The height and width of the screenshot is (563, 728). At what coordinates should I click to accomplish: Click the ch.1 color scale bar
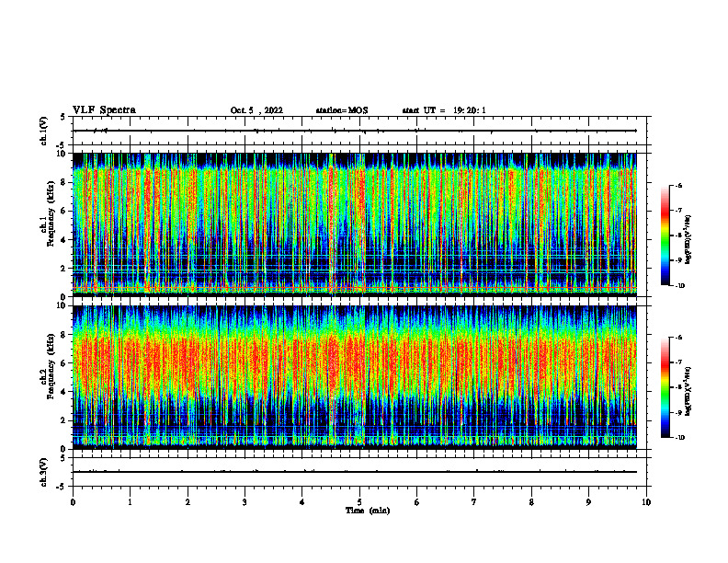pos(665,236)
